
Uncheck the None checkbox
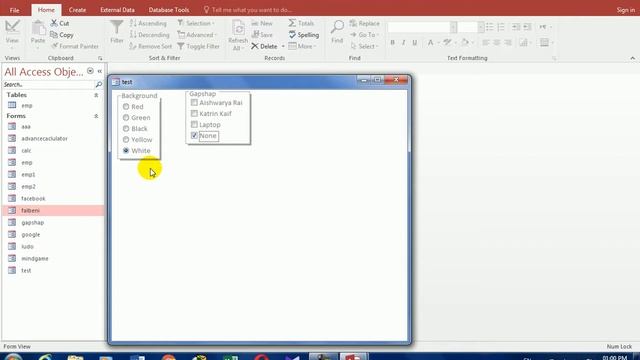point(194,136)
